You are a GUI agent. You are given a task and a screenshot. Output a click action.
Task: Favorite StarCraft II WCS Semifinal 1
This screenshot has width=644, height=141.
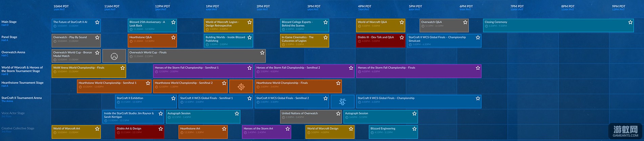(250, 98)
